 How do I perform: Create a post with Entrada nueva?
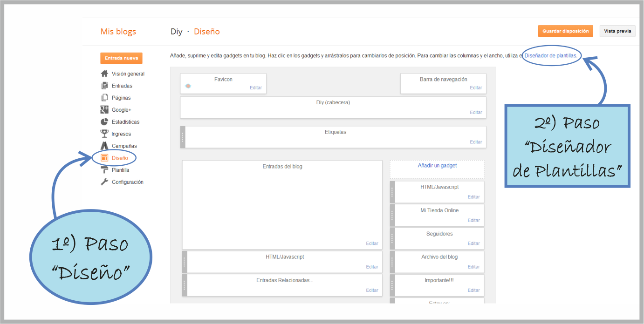121,58
